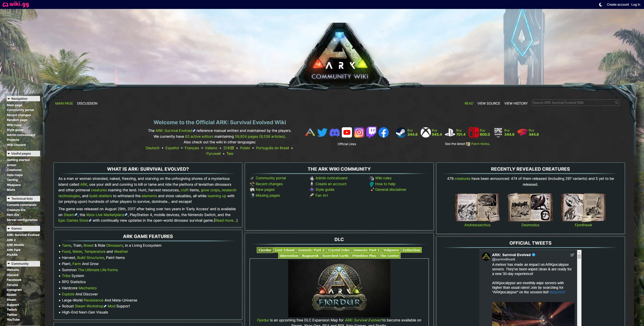Click the search magnifier icon
644x326 pixels.
click(616, 103)
